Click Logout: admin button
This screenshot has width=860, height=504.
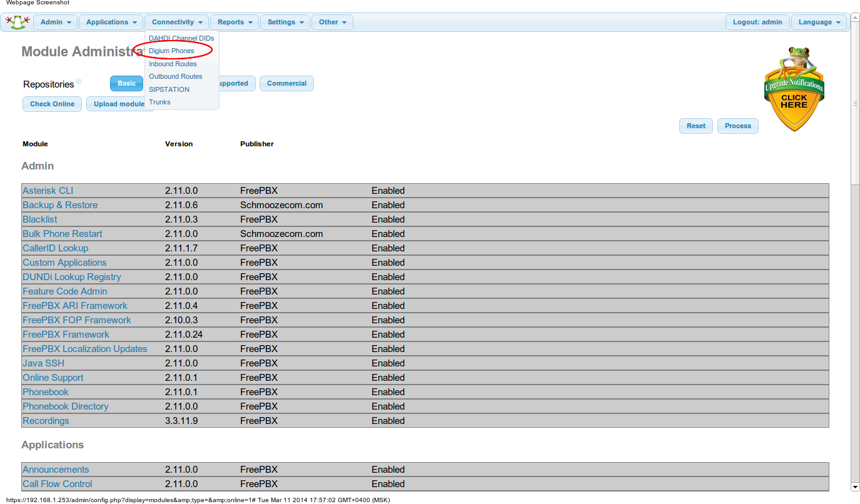(757, 22)
